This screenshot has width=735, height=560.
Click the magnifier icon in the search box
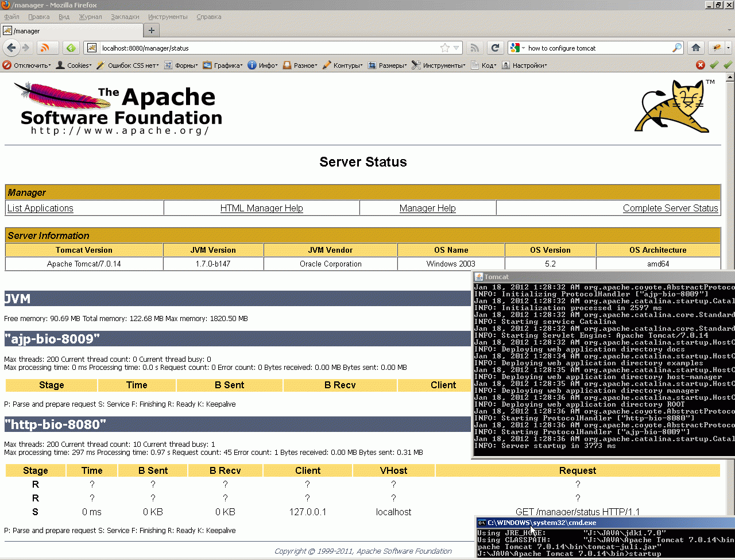pyautogui.click(x=678, y=48)
